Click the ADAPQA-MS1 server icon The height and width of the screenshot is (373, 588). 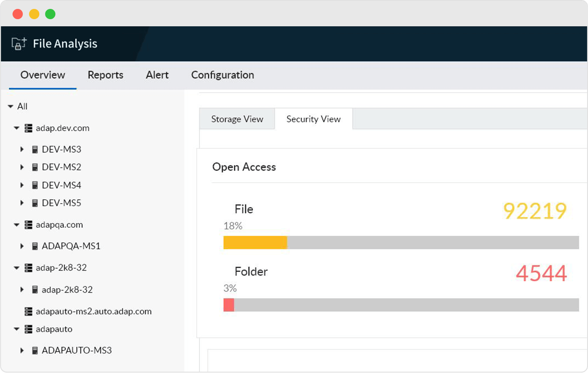pos(35,246)
